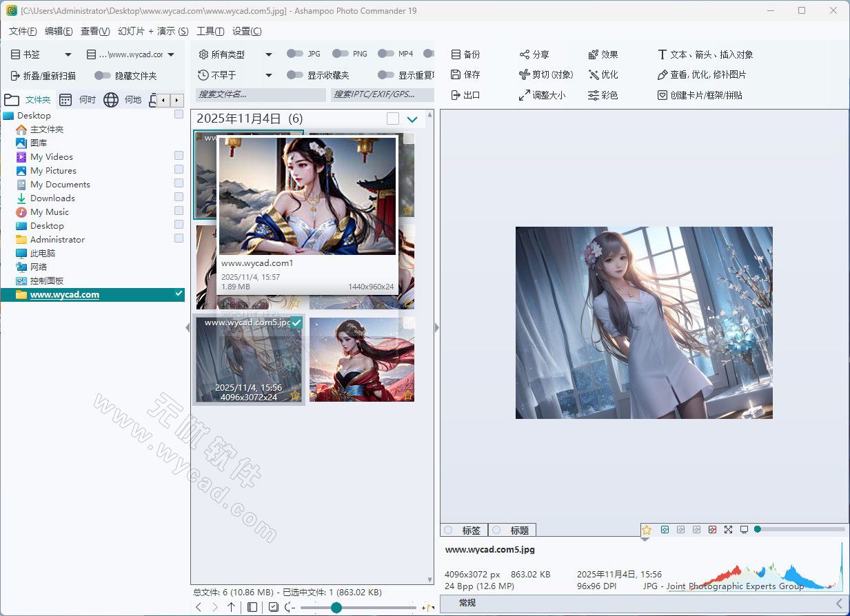The width and height of the screenshot is (850, 616).
Task: Collapse the 2025年11月4日 date group
Action: coord(412,118)
